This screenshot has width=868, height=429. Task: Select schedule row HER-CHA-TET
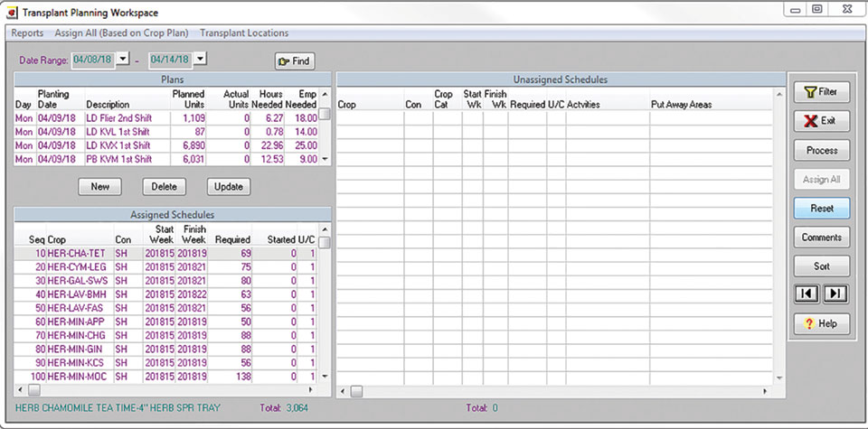click(166, 253)
